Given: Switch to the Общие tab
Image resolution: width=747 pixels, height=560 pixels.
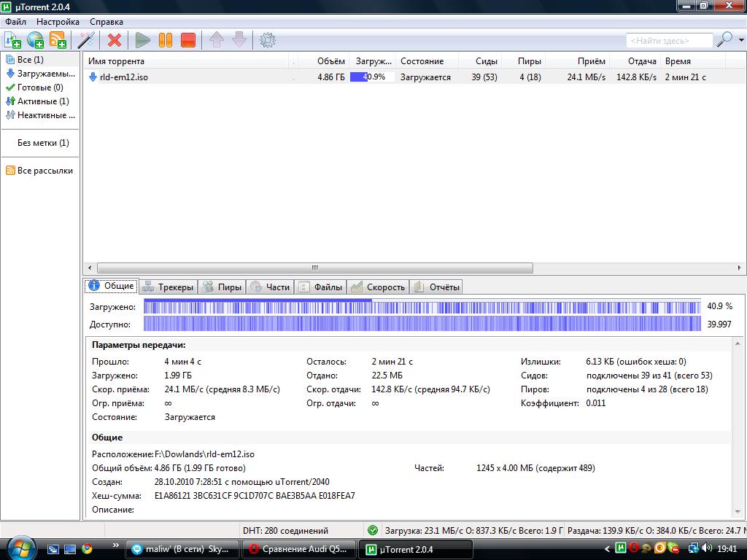Looking at the screenshot, I should (112, 286).
